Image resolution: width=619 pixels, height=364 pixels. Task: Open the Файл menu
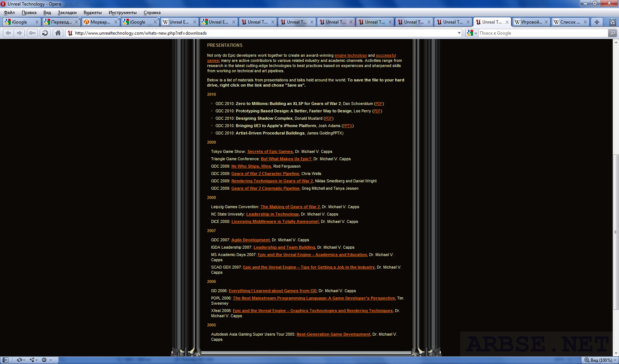click(x=9, y=13)
